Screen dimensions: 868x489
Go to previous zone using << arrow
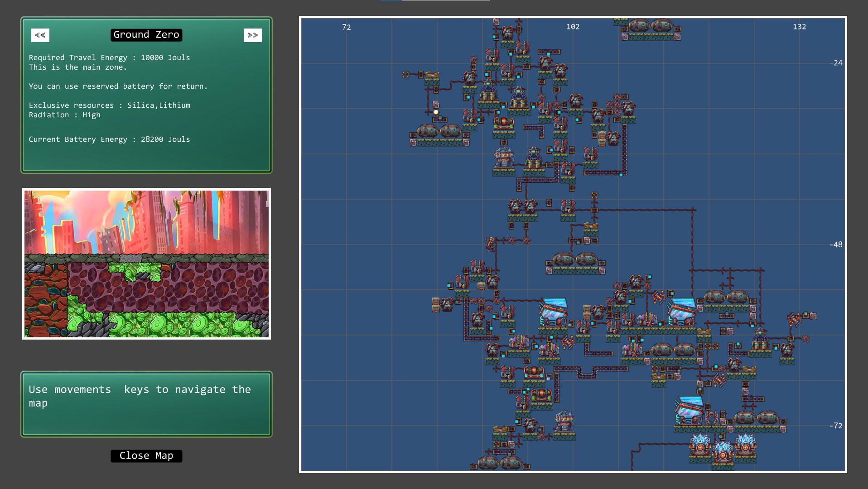(x=40, y=35)
